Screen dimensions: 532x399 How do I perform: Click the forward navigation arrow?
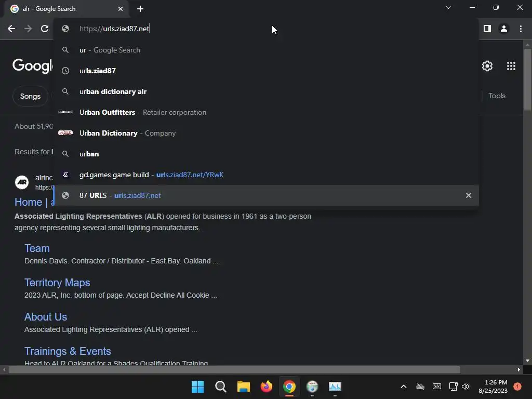tap(28, 29)
